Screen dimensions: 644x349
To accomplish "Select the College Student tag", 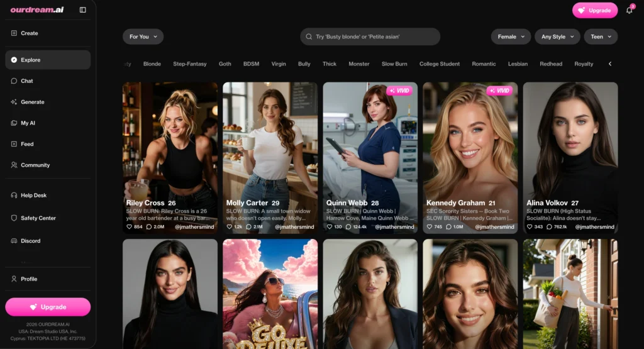I will click(440, 64).
